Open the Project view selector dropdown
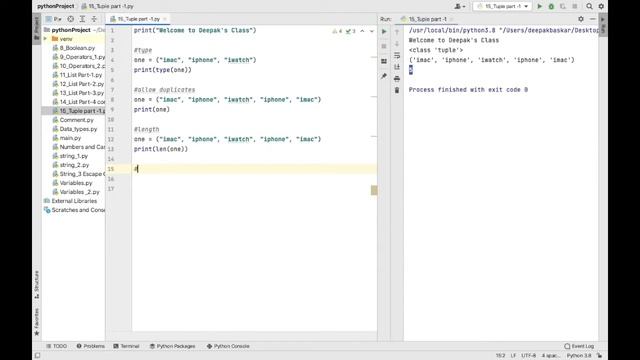Viewport: 640px width, 360px height. pos(54,19)
